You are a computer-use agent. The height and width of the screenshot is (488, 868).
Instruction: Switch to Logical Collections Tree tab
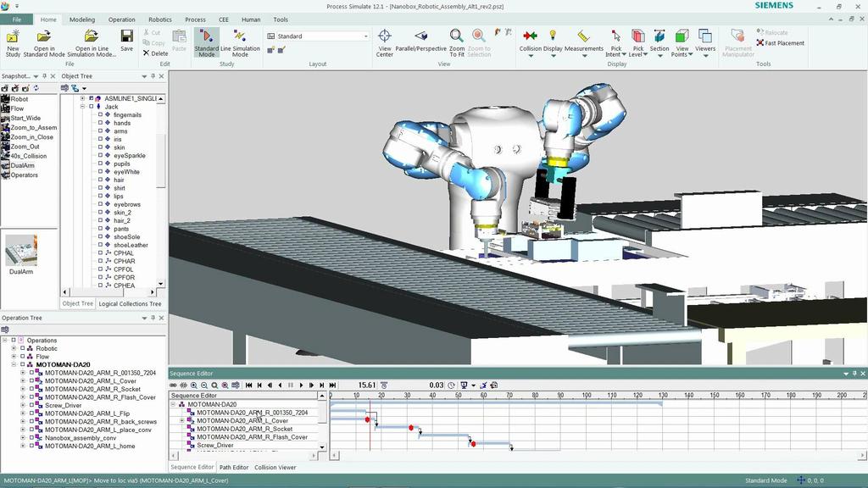coord(130,304)
